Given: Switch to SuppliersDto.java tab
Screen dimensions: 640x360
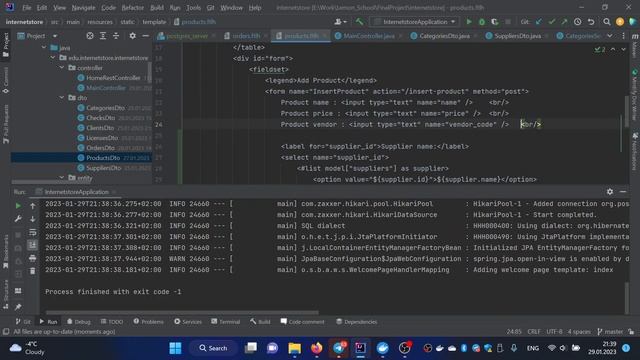Looking at the screenshot, I should coord(517,36).
